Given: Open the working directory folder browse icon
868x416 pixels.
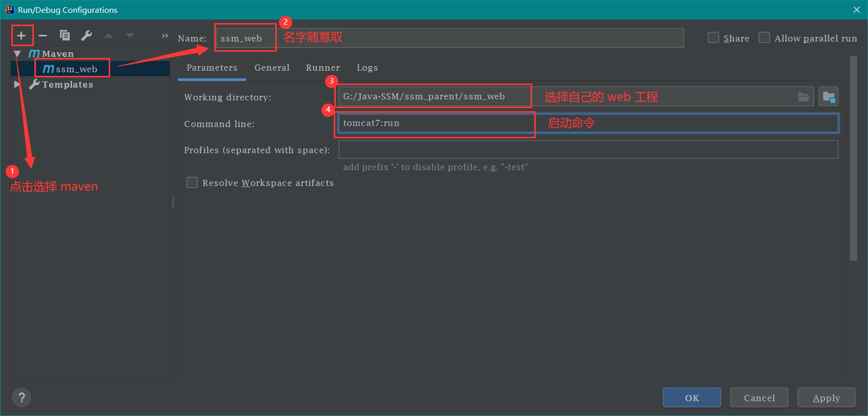Looking at the screenshot, I should pos(803,97).
